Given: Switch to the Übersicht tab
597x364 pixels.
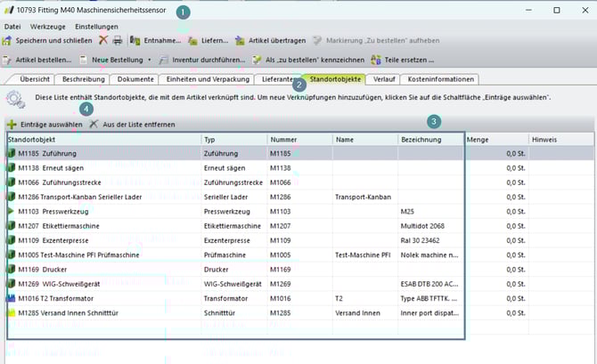Looking at the screenshot, I should pyautogui.click(x=35, y=79).
